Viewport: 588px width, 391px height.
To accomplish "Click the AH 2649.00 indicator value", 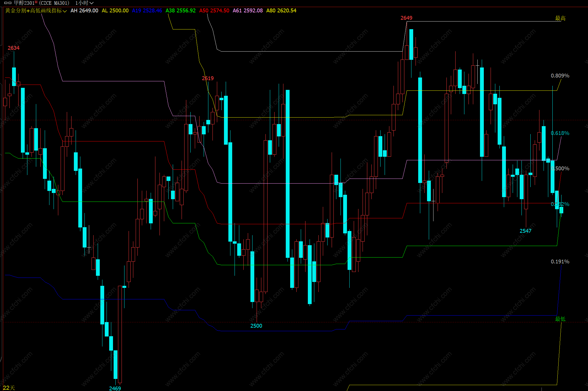I will tap(84, 11).
